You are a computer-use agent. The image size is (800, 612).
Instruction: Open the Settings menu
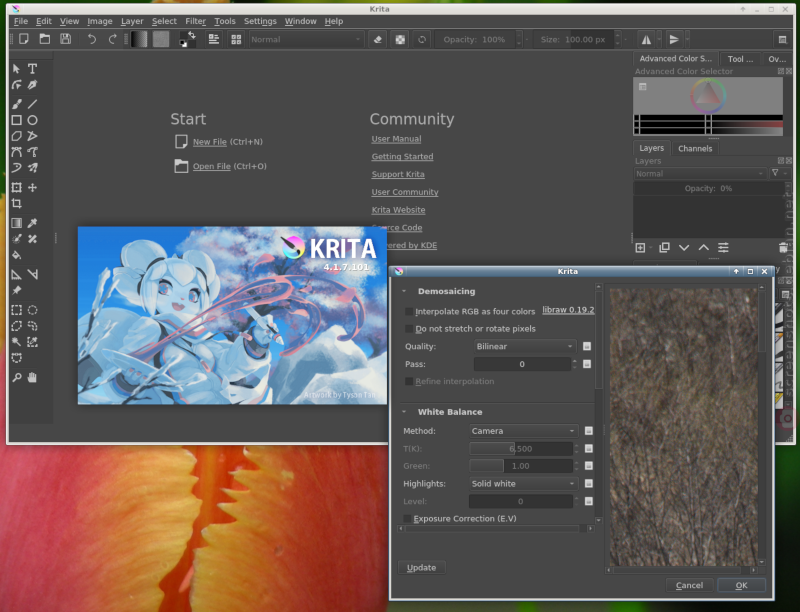260,21
